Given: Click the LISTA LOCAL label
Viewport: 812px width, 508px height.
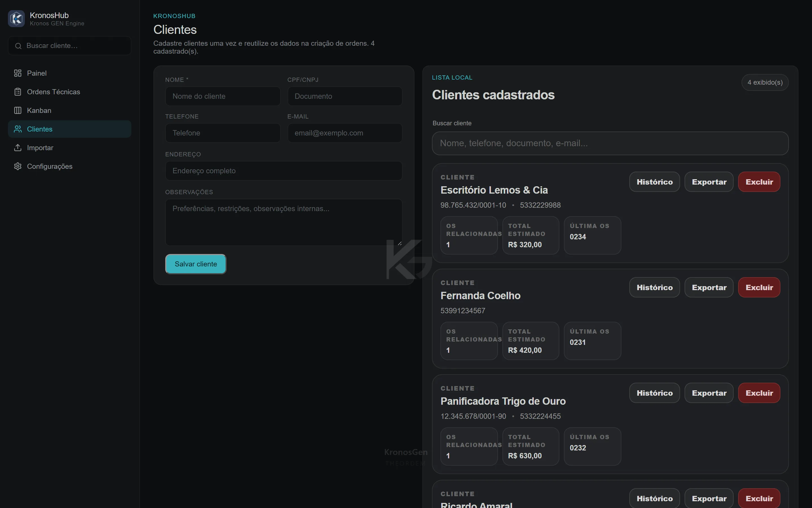Looking at the screenshot, I should point(452,78).
